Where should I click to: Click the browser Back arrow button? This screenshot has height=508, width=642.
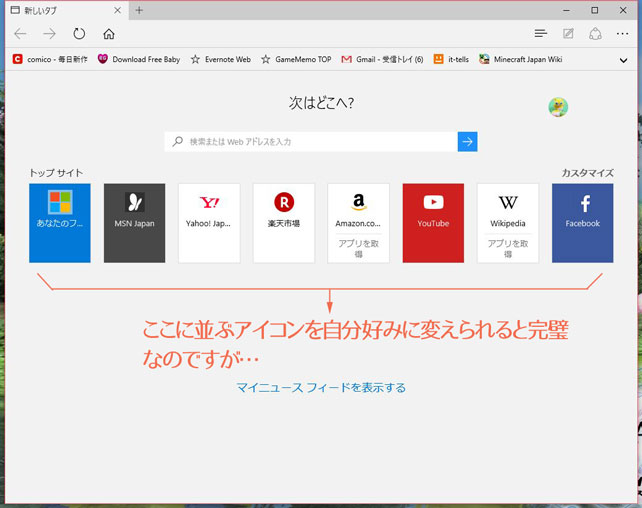[x=20, y=34]
